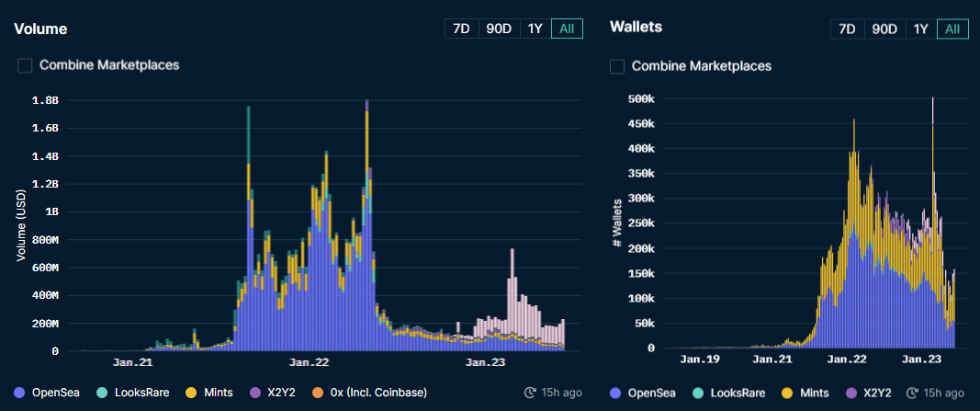
Task: Click refresh clock icon under Volume chart
Action: [x=530, y=393]
